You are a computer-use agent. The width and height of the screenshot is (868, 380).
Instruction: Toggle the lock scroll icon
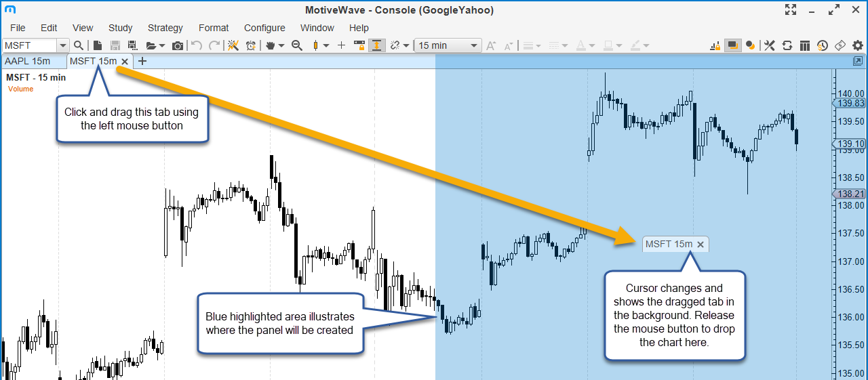359,45
